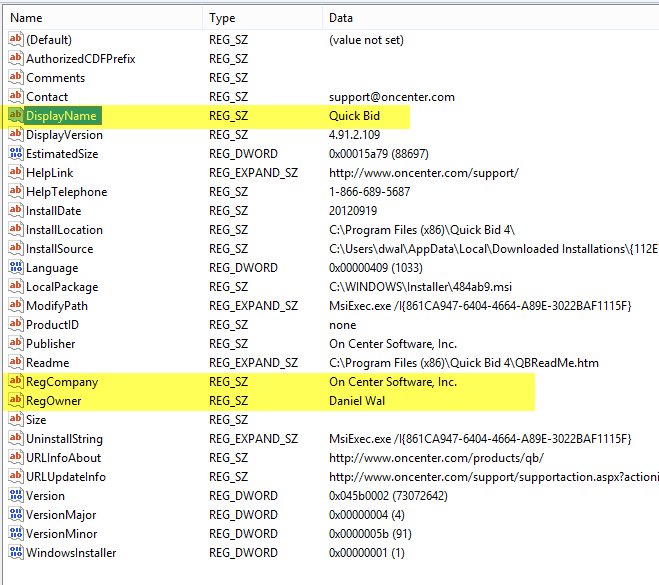
Task: Click the HelpLink value icon
Action: point(16,173)
